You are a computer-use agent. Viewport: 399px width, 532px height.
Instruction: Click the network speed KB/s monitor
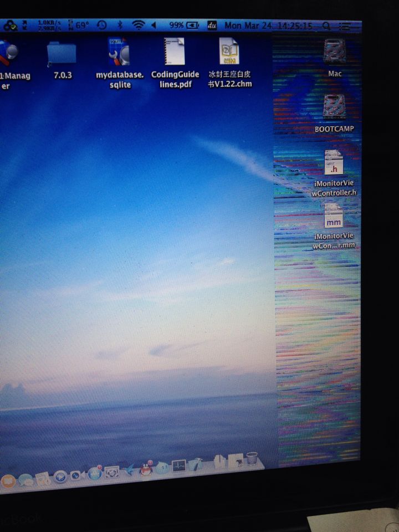tap(49, 25)
